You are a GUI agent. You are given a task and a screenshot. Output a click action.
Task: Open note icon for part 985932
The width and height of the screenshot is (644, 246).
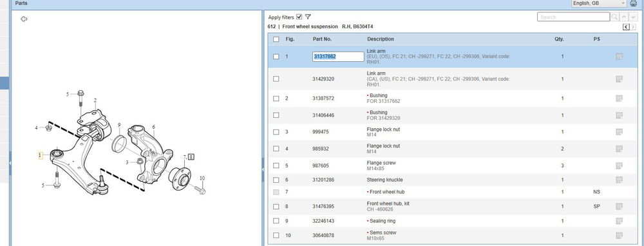tap(620, 149)
